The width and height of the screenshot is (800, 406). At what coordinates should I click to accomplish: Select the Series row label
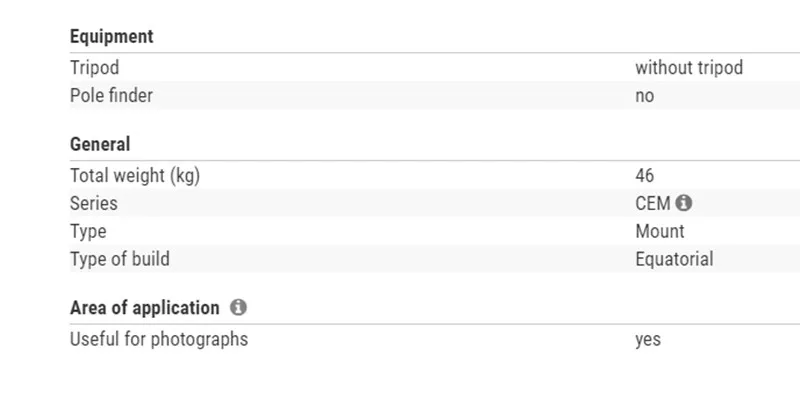click(93, 203)
